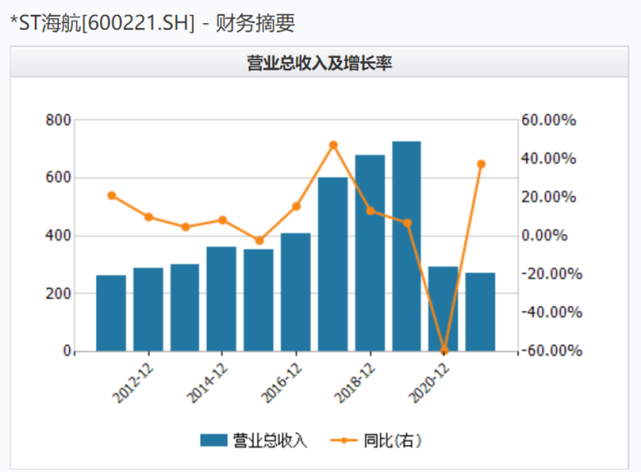Click the growth point above the 2016-12 bar
The image size is (641, 472).
point(296,206)
